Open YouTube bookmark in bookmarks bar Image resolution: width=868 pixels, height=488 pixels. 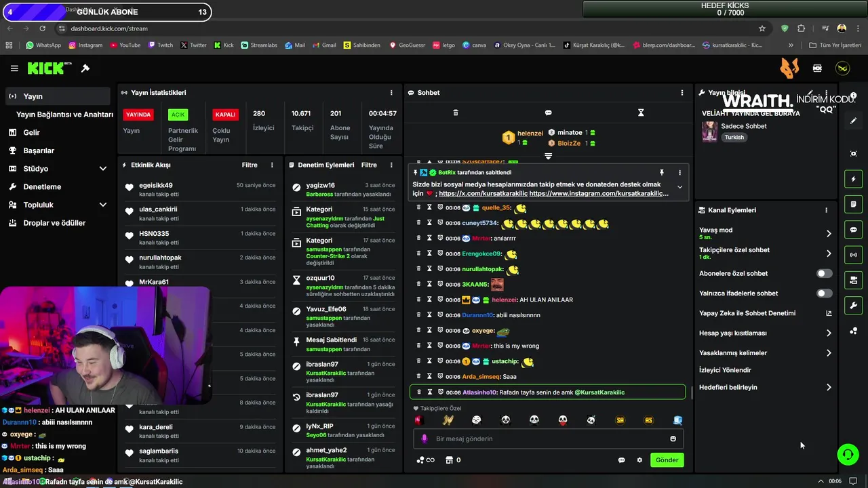[x=125, y=45]
